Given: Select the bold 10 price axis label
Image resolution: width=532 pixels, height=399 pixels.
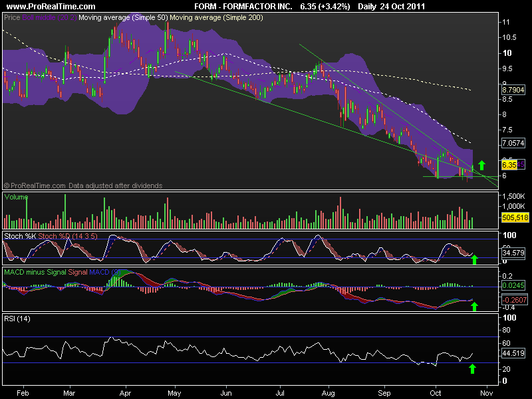Looking at the screenshot, I should click(507, 53).
